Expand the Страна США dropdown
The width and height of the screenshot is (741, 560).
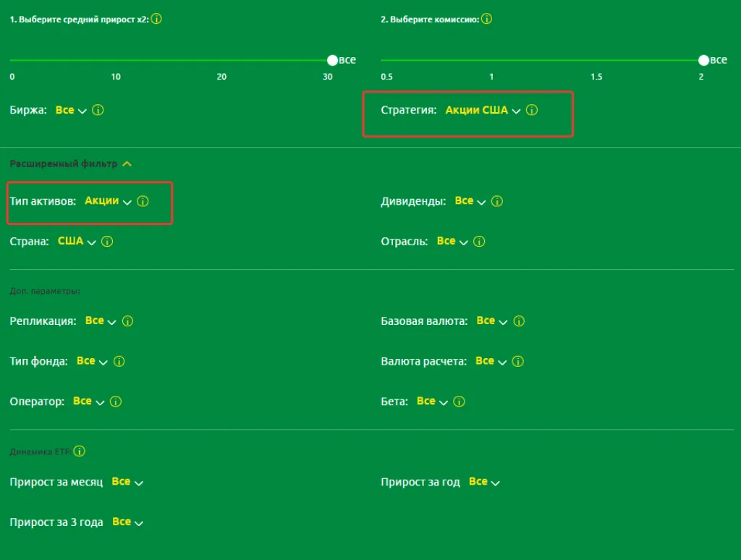[x=77, y=242]
